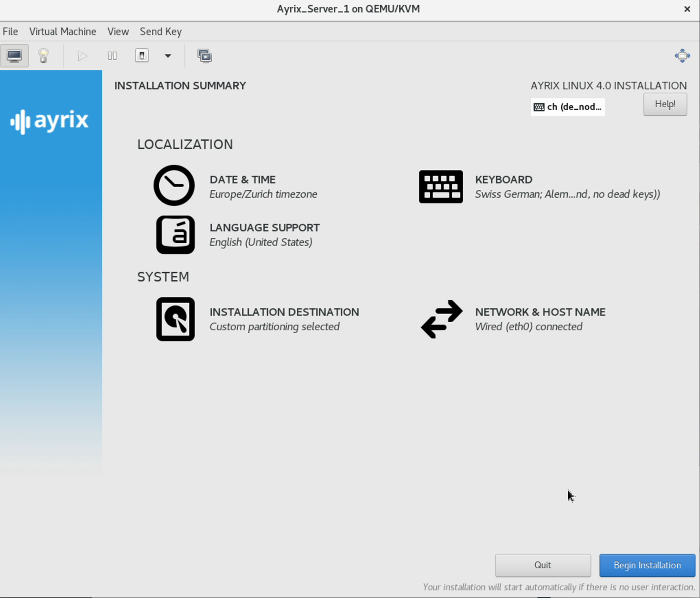Click the Keyboard layout icon

441,187
